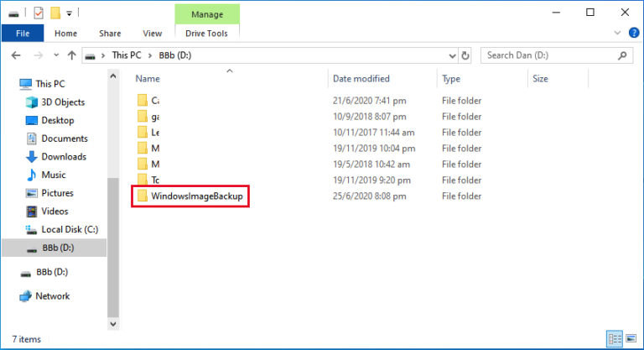Switch to the Home ribbon tab
This screenshot has height=350, width=644.
point(65,34)
